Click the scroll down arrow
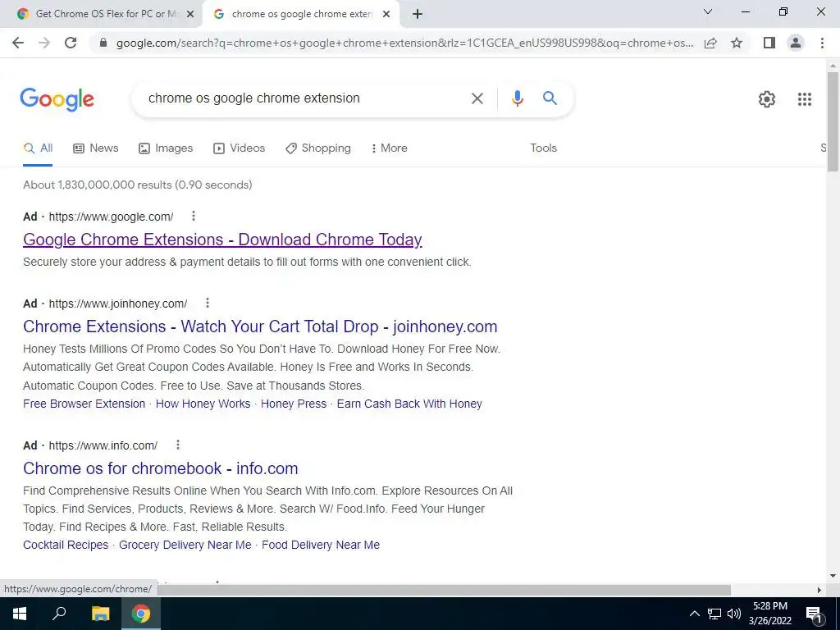The height and width of the screenshot is (630, 840). click(833, 576)
